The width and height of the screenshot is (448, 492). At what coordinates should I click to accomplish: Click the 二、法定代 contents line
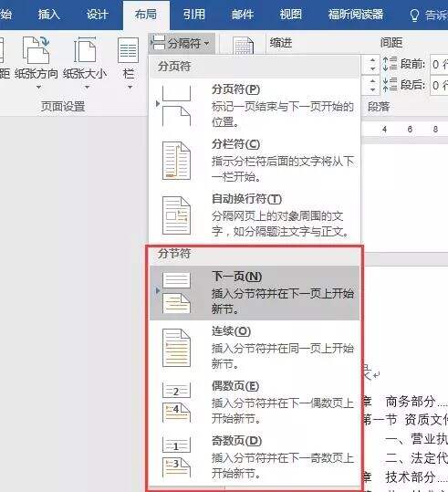pyautogui.click(x=416, y=458)
